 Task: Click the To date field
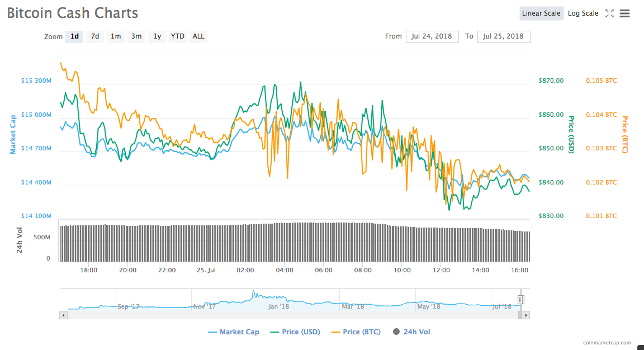(504, 36)
